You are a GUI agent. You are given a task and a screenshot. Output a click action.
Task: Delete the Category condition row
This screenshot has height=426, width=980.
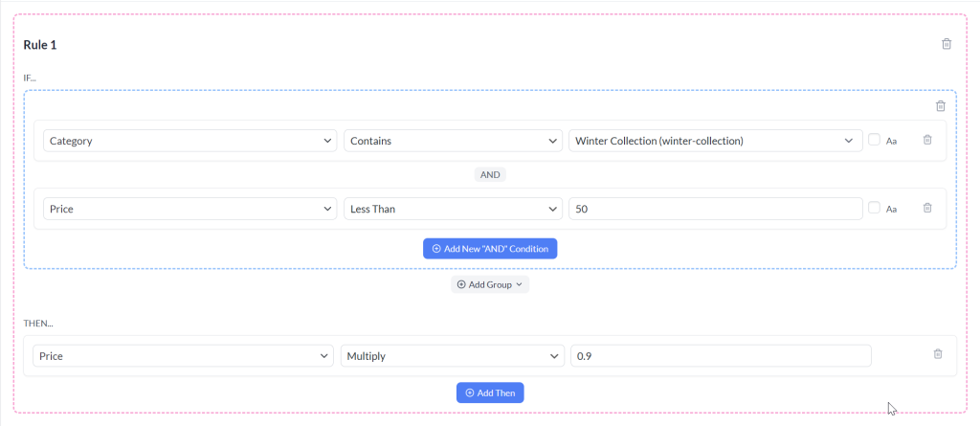927,140
